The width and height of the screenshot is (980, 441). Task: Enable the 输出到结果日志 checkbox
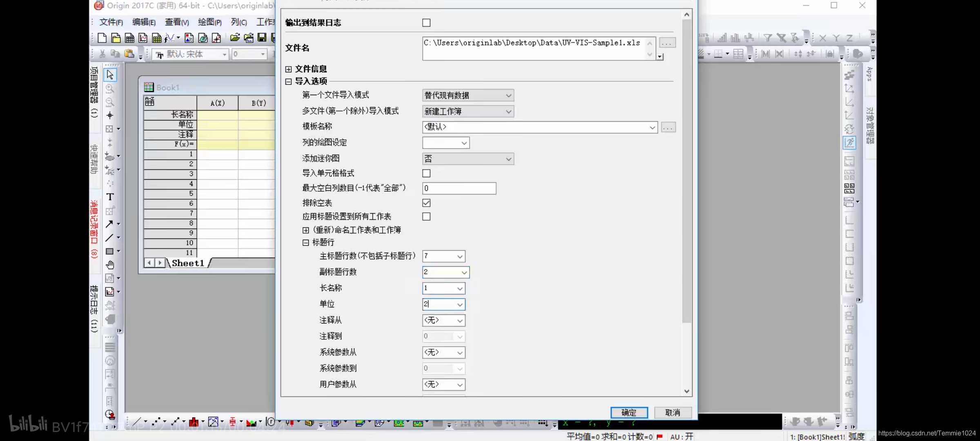(426, 23)
